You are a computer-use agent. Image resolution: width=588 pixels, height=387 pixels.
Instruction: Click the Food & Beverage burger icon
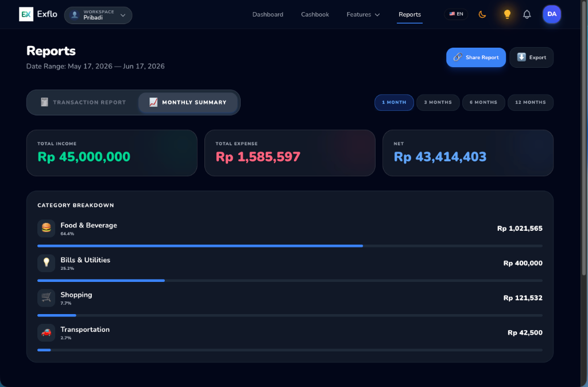46,228
